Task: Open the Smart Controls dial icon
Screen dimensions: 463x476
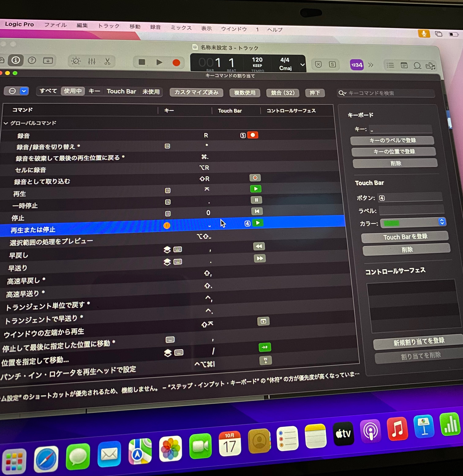Action: pyautogui.click(x=76, y=61)
